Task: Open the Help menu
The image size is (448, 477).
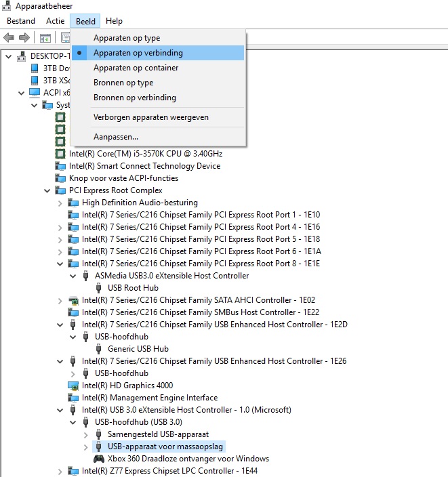Action: coord(114,21)
